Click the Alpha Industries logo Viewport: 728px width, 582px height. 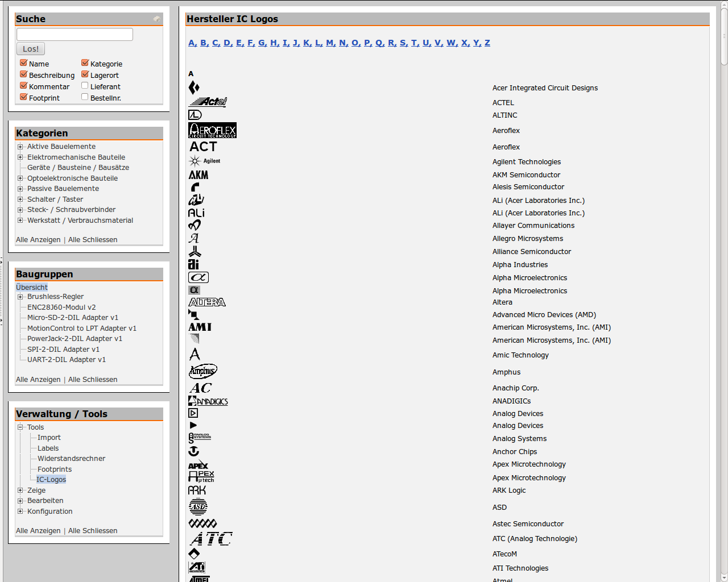tap(193, 264)
